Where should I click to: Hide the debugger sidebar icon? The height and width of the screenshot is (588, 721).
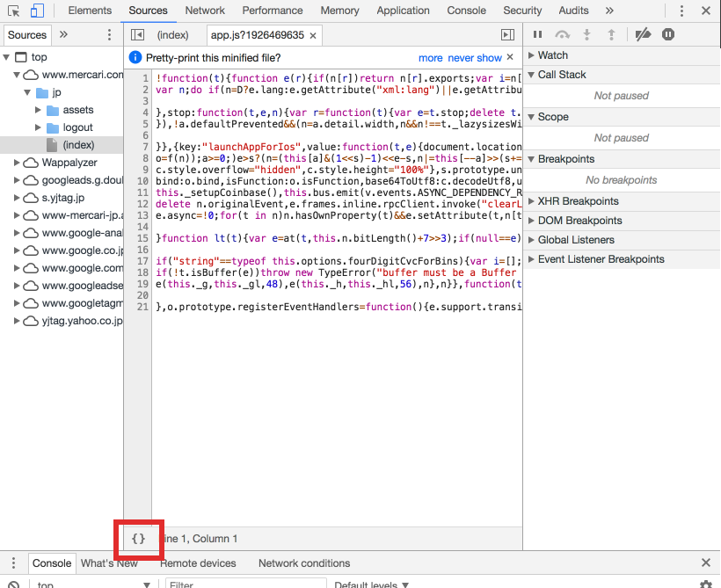tap(507, 35)
